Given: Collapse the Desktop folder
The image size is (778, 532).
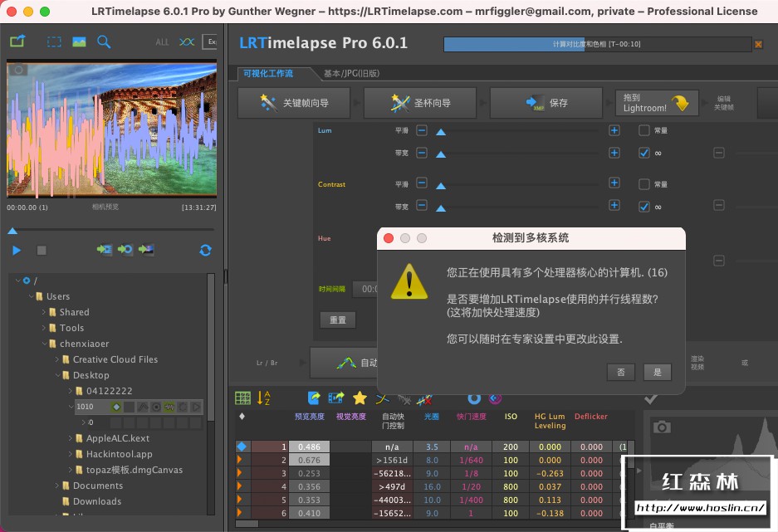Looking at the screenshot, I should [x=57, y=375].
